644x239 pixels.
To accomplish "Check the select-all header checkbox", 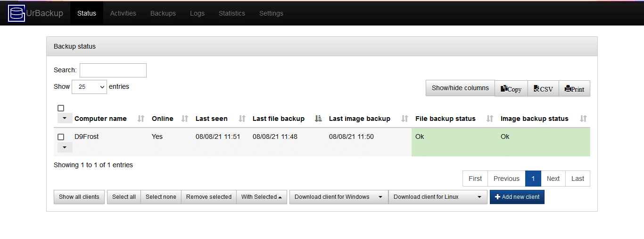I will 61,108.
